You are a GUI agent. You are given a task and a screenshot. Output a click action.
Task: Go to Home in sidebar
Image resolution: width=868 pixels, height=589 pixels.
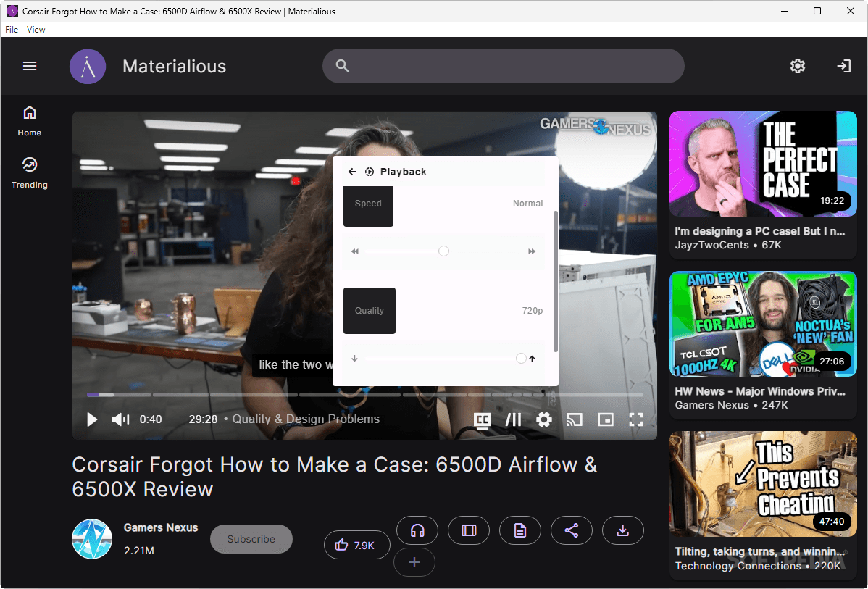[x=29, y=121]
